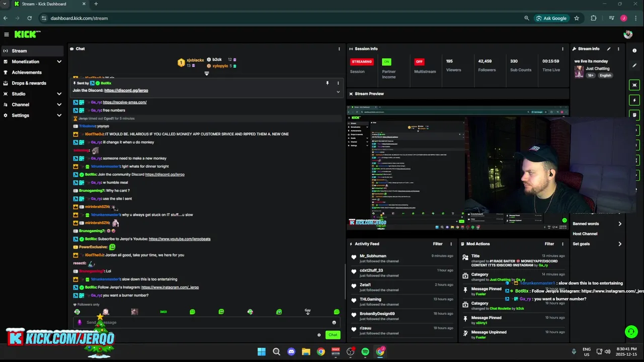Open the green support chat bubble
Screen dimensions: 644x362
click(x=631, y=332)
